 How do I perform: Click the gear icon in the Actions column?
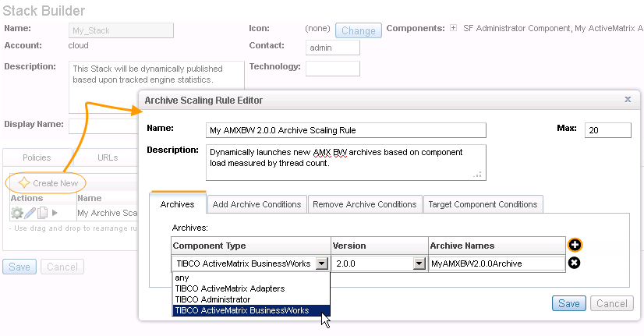[16, 213]
